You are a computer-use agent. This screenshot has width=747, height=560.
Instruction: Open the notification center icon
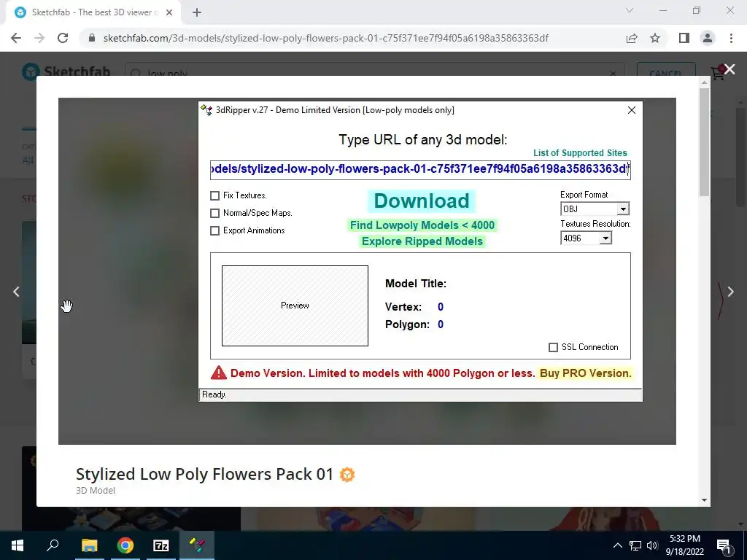(x=724, y=546)
